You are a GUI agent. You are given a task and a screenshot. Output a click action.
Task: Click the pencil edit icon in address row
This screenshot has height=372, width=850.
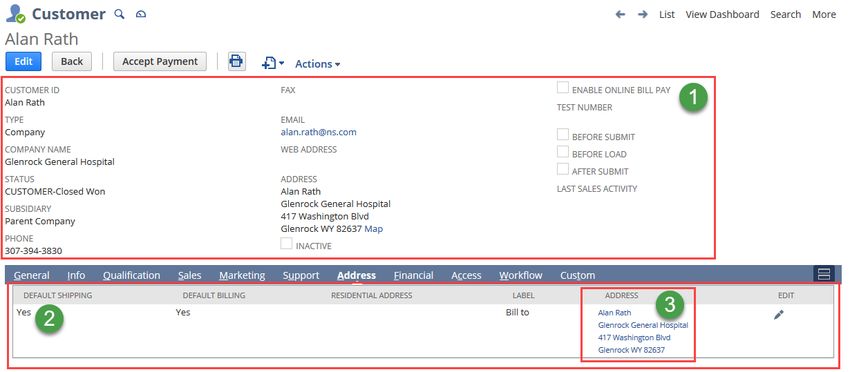[779, 315]
